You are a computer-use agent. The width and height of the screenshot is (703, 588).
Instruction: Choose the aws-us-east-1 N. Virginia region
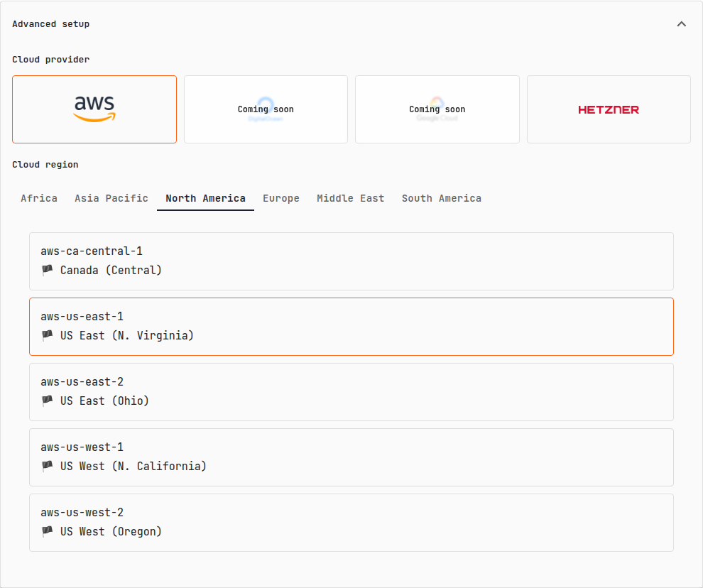(x=351, y=327)
